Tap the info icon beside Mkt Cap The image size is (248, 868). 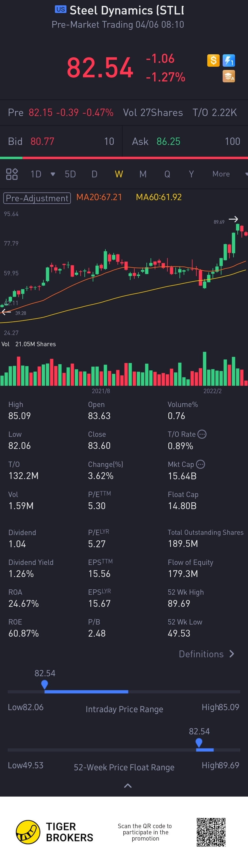click(x=200, y=464)
